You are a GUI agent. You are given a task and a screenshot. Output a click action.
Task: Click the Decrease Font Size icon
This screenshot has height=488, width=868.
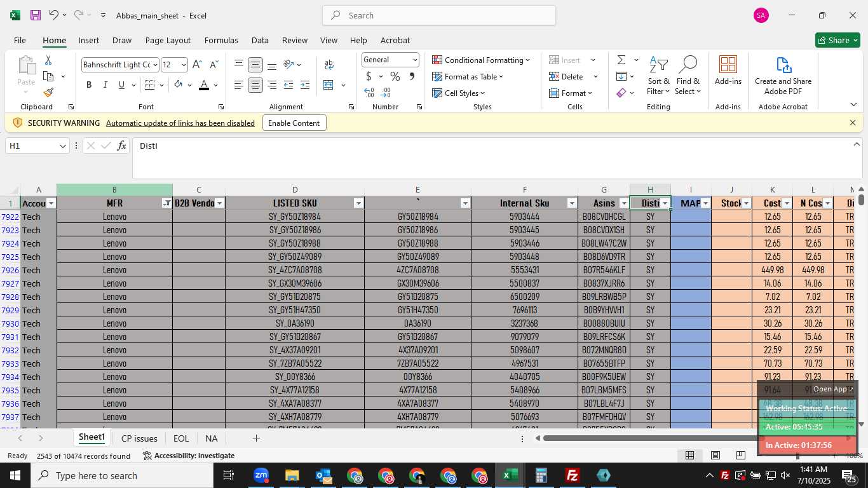[x=214, y=65]
